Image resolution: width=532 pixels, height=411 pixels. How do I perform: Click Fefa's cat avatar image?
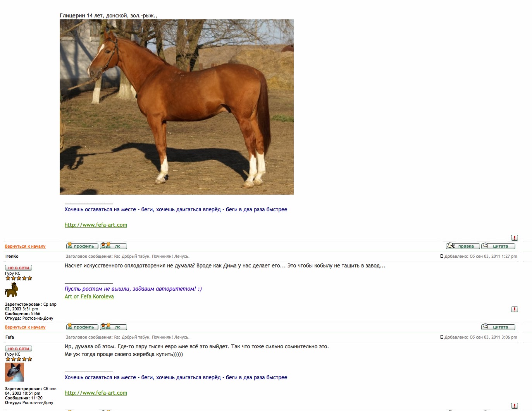[14, 372]
